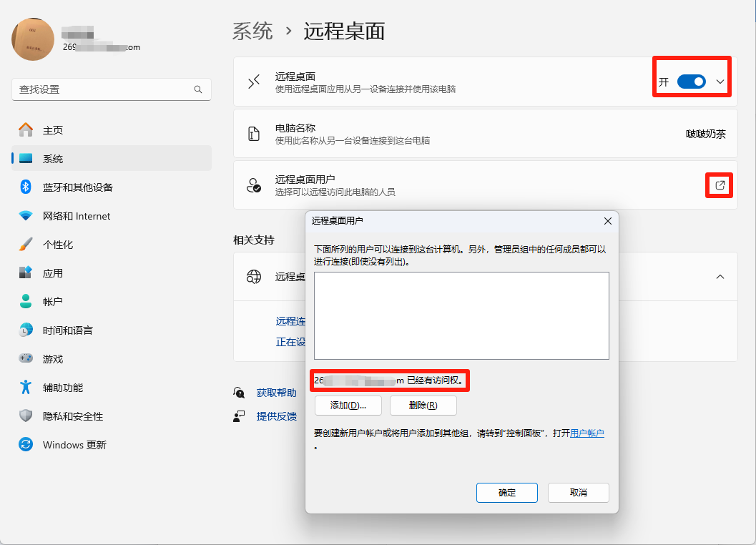756x545 pixels.
Task: Click 取消 to dismiss dialog
Action: (578, 492)
